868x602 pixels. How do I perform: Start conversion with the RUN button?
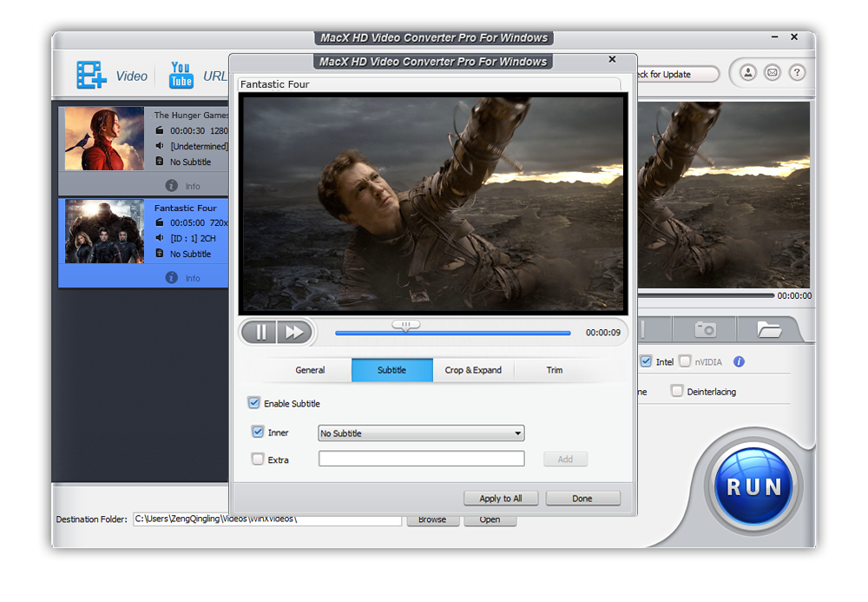(x=753, y=486)
